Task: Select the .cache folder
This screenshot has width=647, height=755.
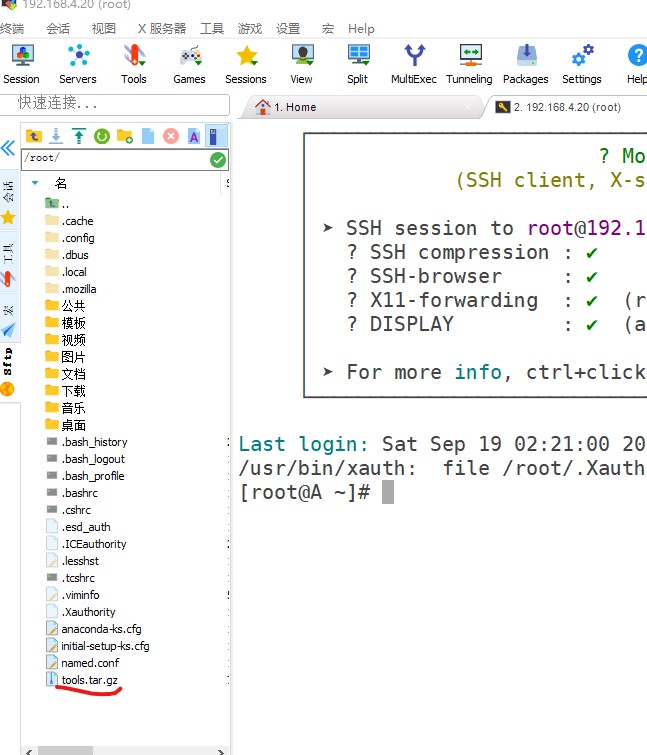Action: tap(69, 221)
